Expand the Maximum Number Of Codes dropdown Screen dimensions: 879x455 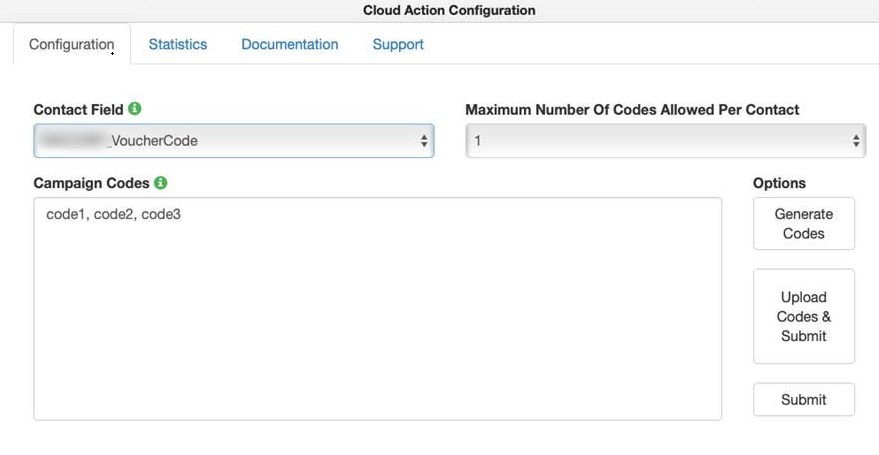point(665,141)
